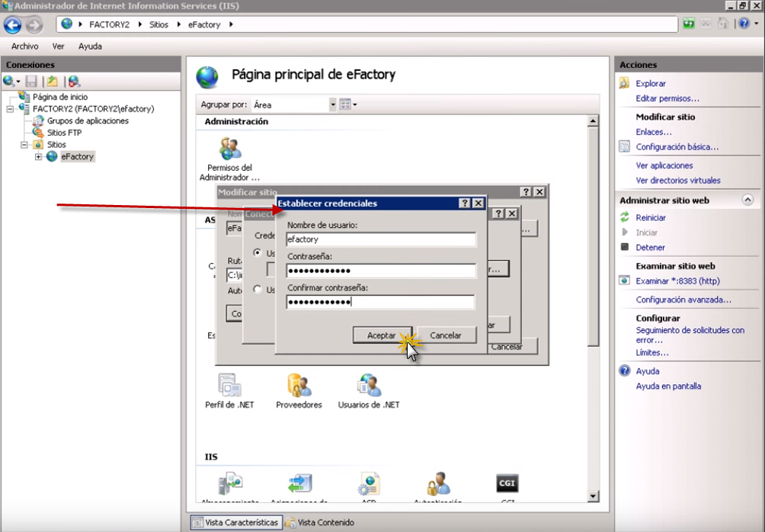This screenshot has height=532, width=765.
Task: Open Configuración avanzada link
Action: [683, 300]
